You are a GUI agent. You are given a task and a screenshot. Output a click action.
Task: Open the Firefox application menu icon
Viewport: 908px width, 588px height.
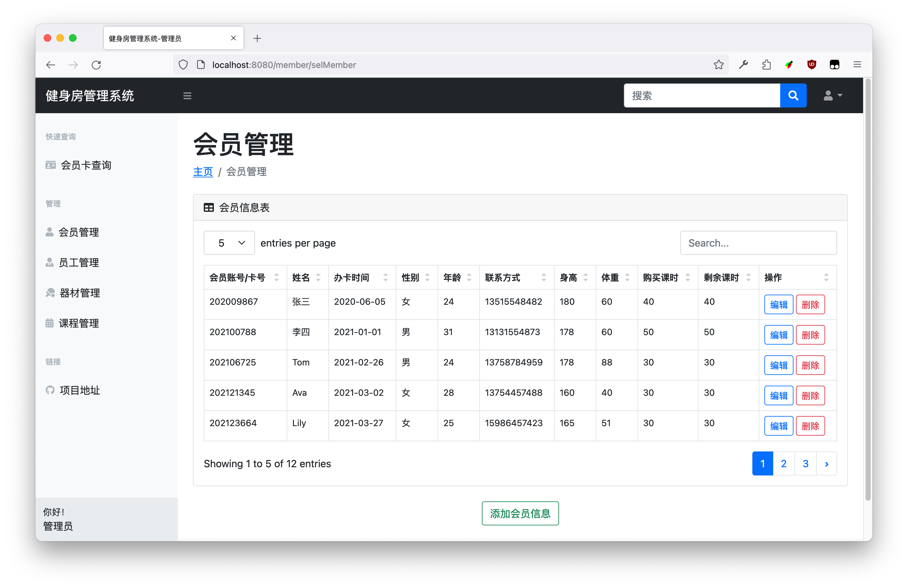(857, 65)
